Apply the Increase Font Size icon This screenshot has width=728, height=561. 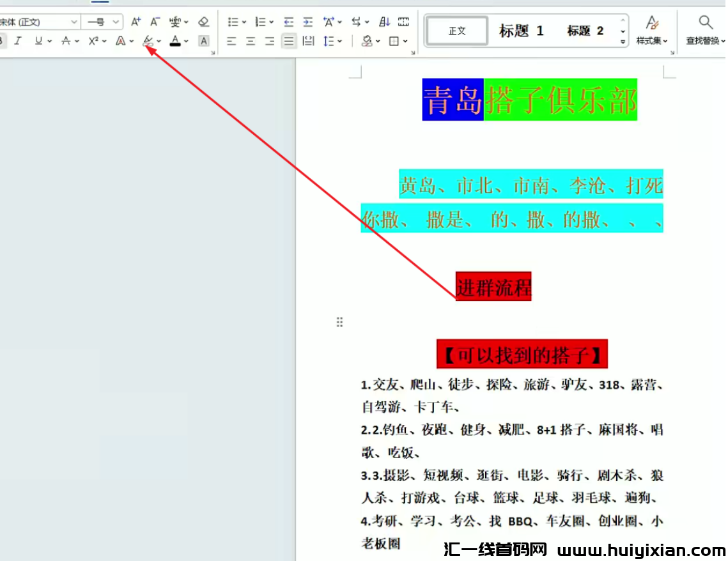[x=135, y=21]
